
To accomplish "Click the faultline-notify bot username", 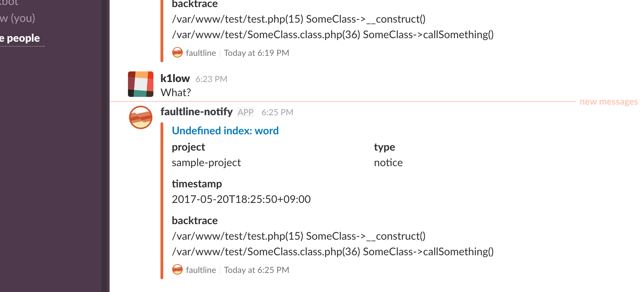I will point(197,112).
